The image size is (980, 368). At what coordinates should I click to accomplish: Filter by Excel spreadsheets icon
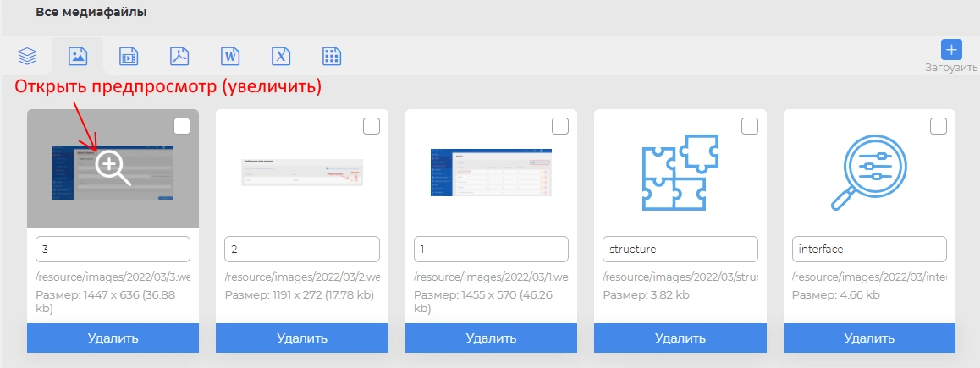281,57
